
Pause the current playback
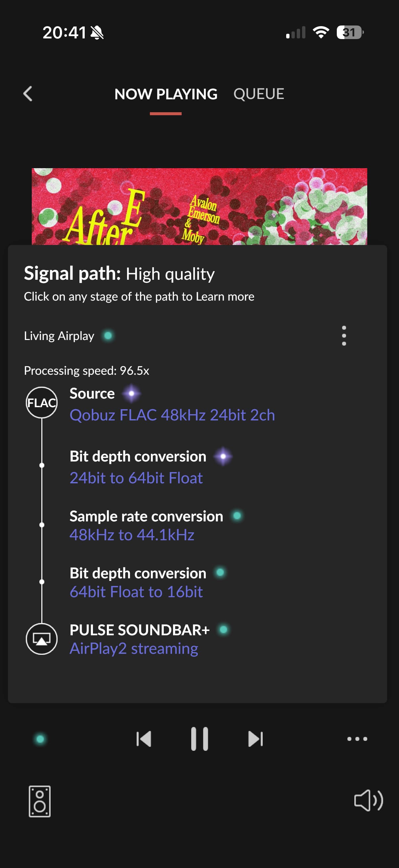click(199, 739)
